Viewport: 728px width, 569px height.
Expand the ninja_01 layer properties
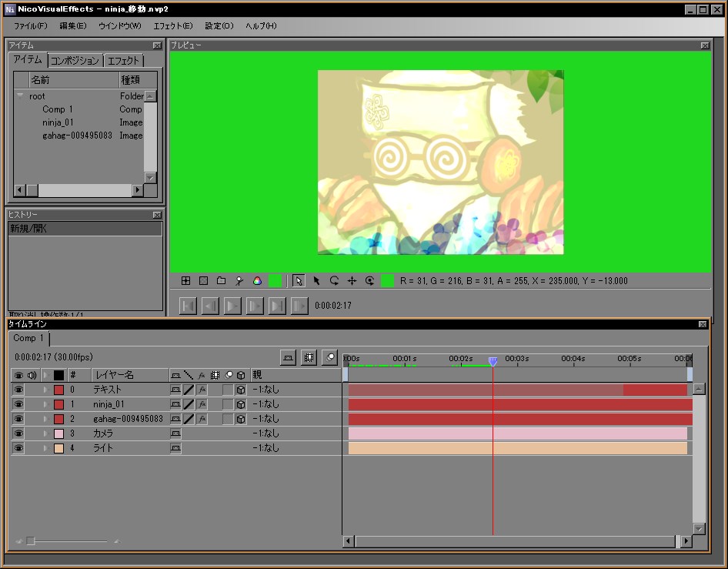45,404
